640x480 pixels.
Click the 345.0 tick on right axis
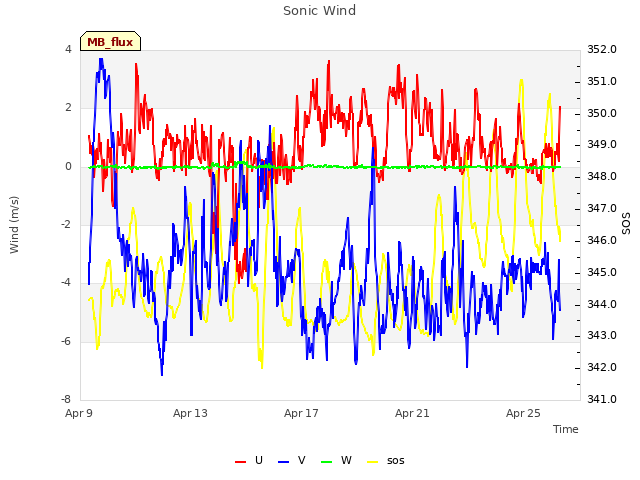coord(602,272)
